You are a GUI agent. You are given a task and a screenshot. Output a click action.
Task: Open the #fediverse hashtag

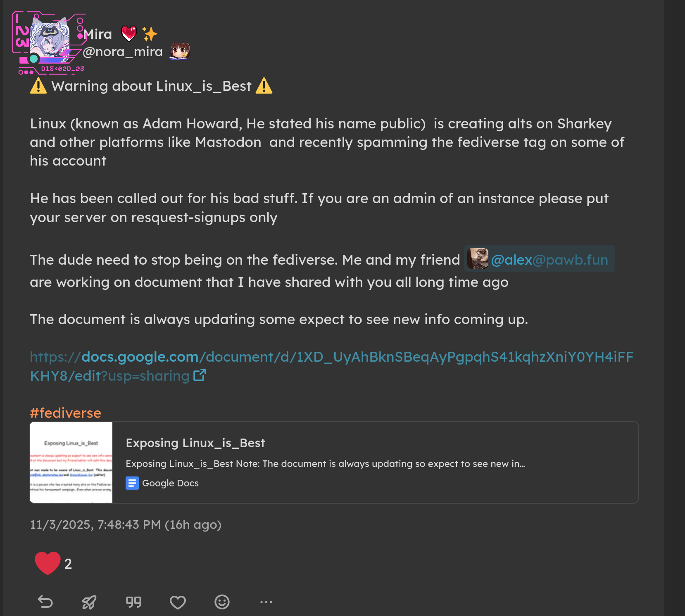[x=65, y=413]
